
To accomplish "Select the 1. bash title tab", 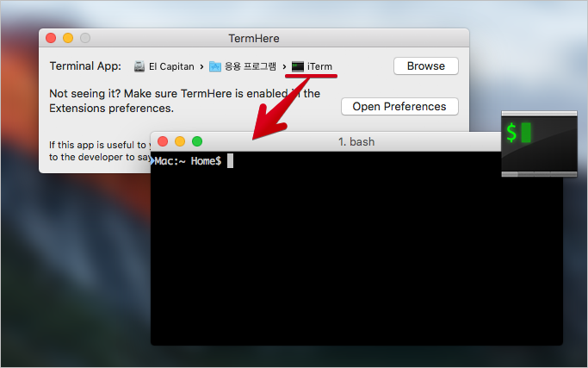I will 356,141.
